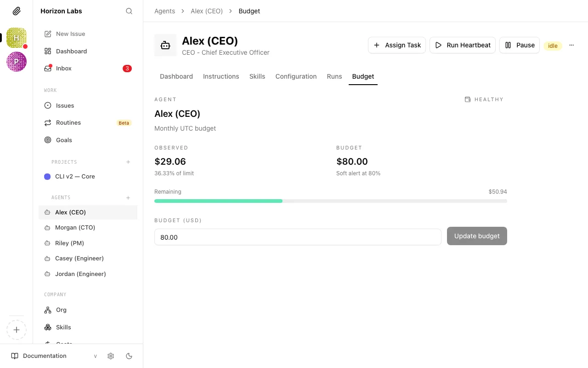Click the Beta badge on Routines
The image size is (588, 368).
pyautogui.click(x=124, y=123)
